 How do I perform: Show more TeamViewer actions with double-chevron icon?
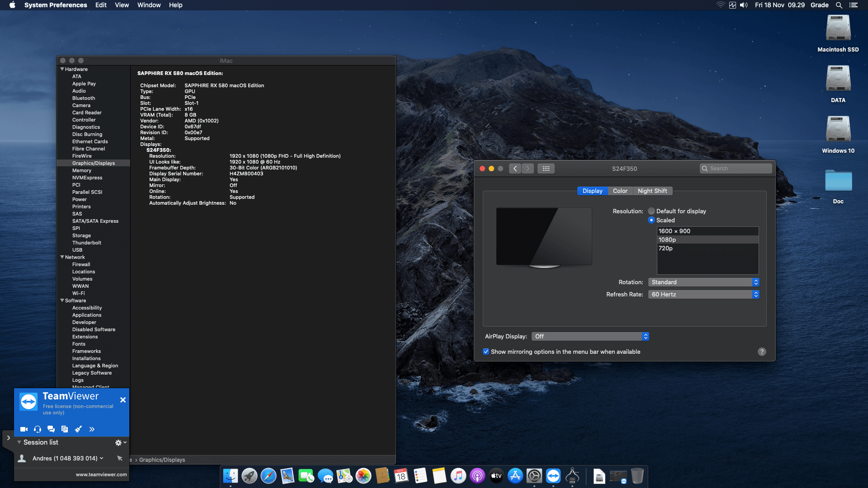click(x=92, y=429)
